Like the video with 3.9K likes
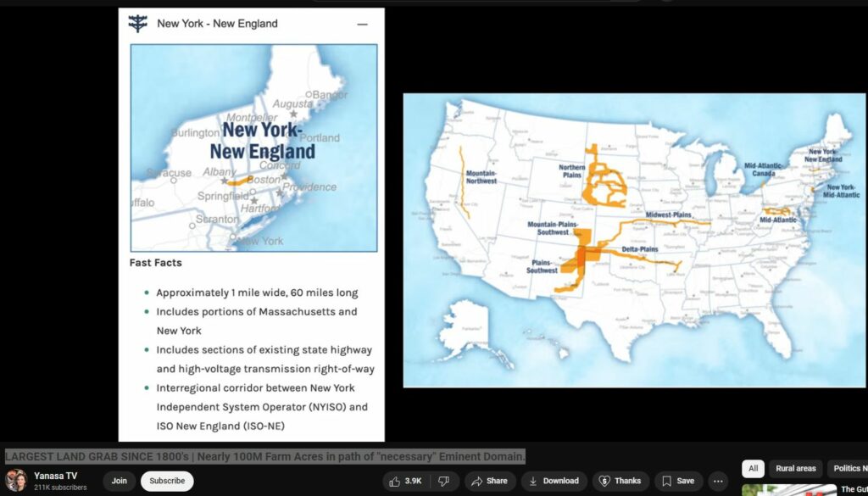 pyautogui.click(x=407, y=481)
